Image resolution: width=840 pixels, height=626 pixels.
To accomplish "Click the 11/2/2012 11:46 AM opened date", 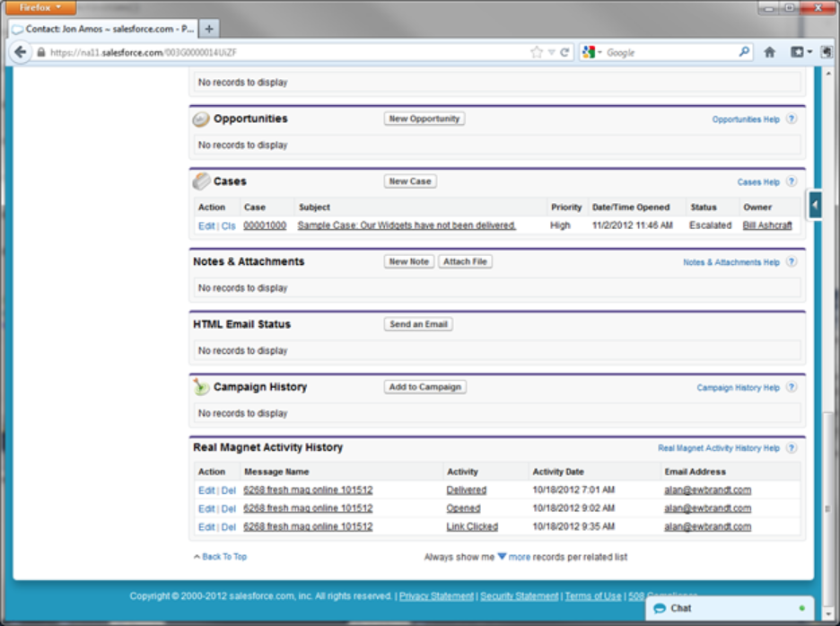I will coord(632,225).
